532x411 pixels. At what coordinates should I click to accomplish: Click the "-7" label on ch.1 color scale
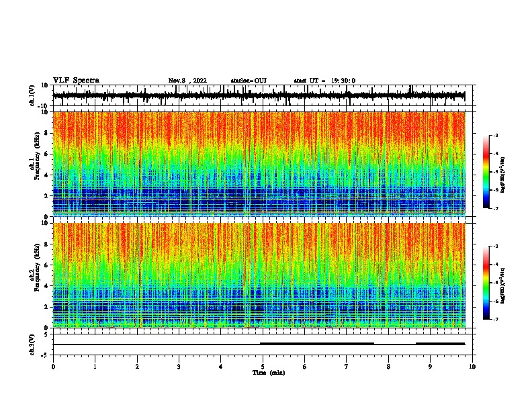click(495, 208)
